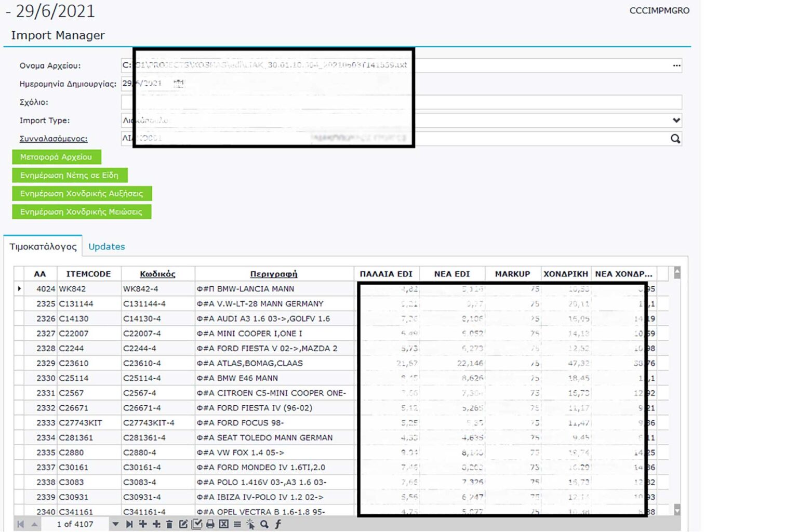Open grid search magnifier in bottom toolbar
Screen dimensions: 798x532
[x=264, y=524]
